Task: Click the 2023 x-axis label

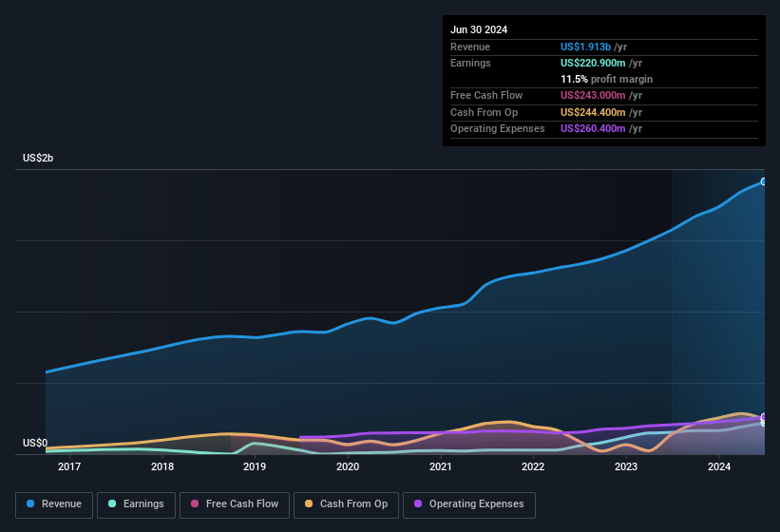Action: coord(626,466)
